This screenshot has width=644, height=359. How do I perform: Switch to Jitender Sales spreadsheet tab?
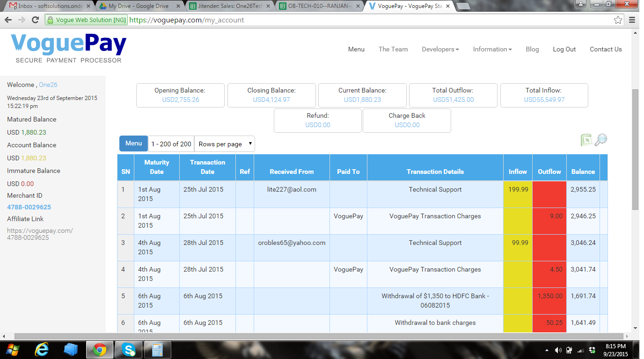pyautogui.click(x=230, y=6)
